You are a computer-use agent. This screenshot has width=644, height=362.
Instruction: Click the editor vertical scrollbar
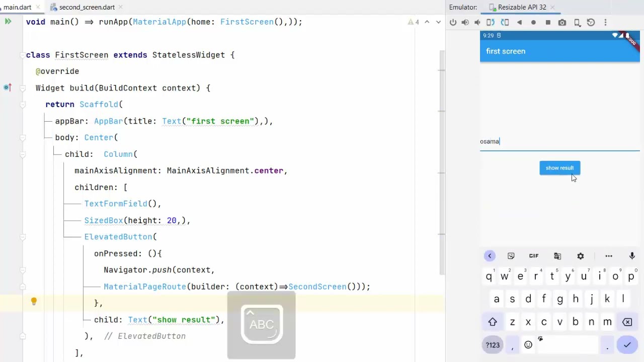[x=442, y=163]
